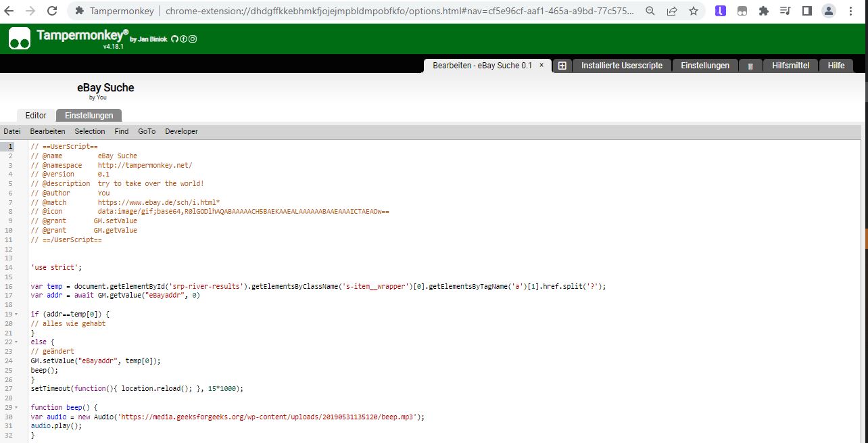
Task: Open the Facebook icon in header
Action: click(183, 39)
